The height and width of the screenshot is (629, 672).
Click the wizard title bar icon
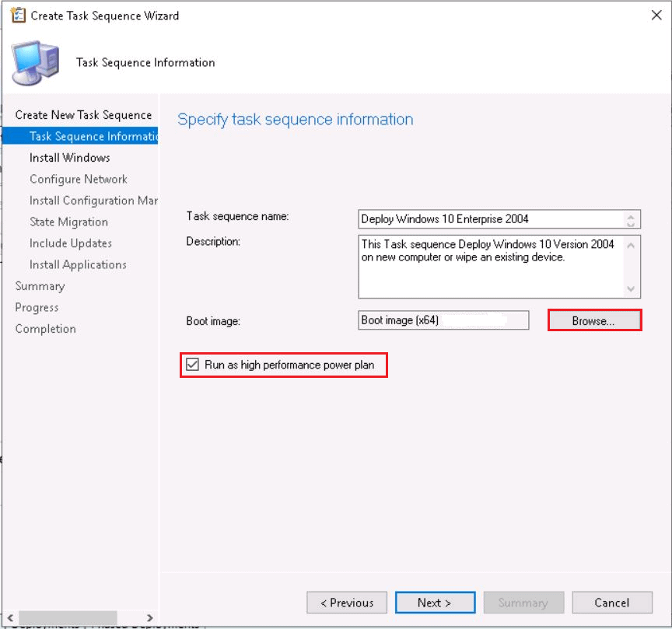[x=18, y=16]
